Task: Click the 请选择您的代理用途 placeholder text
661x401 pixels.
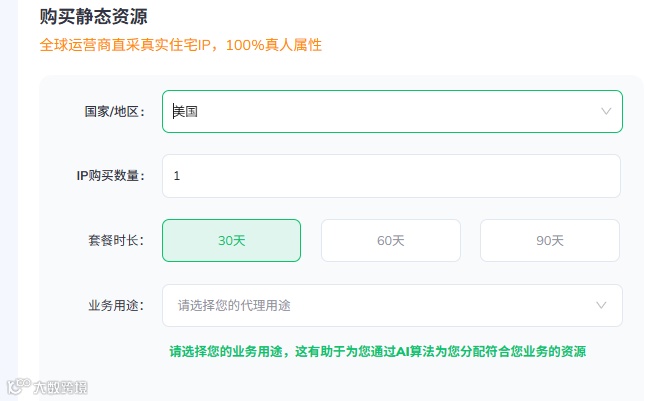Action: coord(241,305)
